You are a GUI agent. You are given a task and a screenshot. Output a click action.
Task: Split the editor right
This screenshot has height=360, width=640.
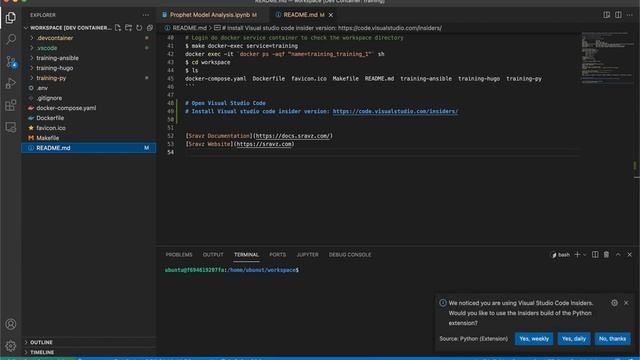pyautogui.click(x=618, y=15)
